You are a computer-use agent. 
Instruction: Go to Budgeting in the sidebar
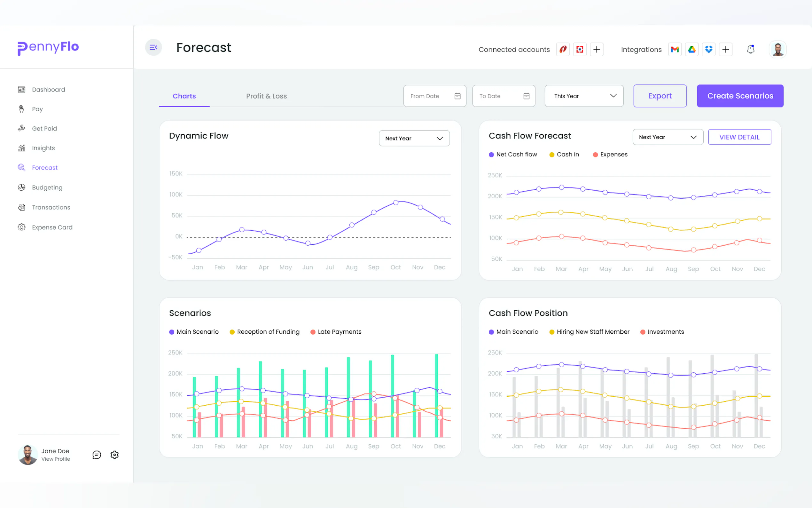pos(47,187)
